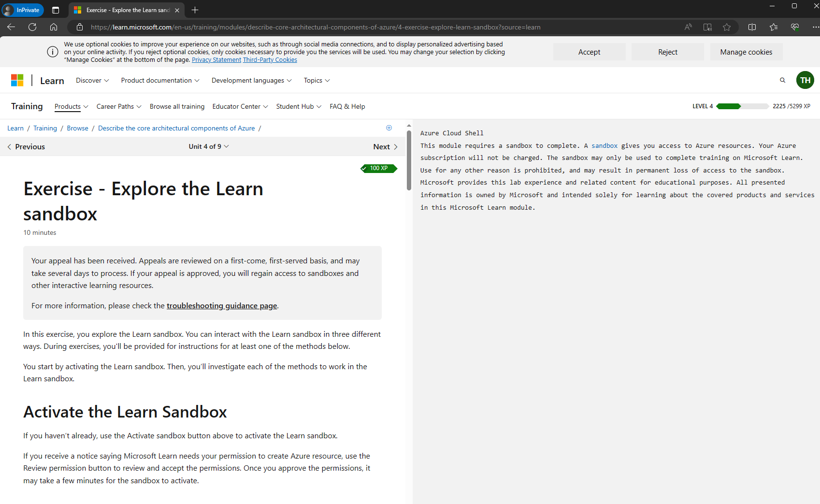Click the Level 4 XP progress bar

click(742, 106)
